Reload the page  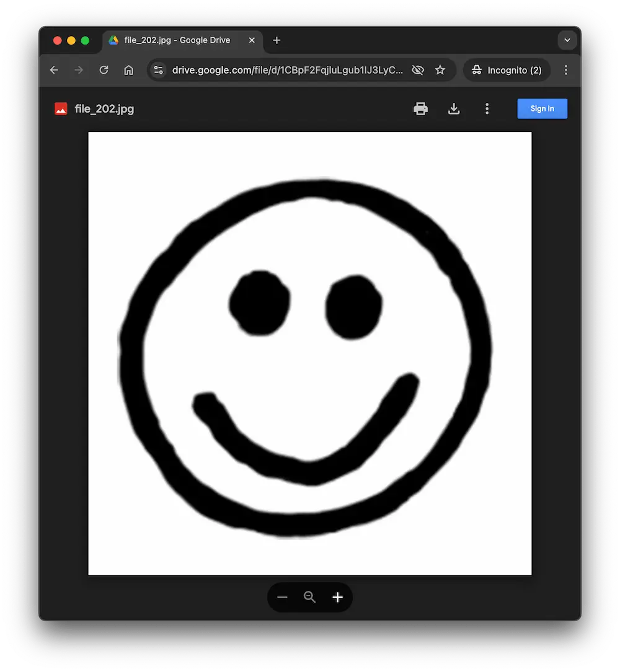(104, 70)
